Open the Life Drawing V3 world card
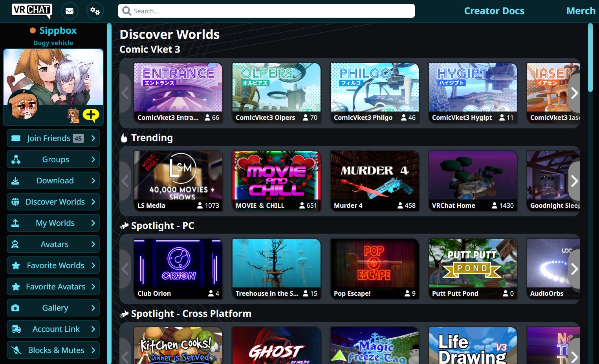Image resolution: width=599 pixels, height=364 pixels. point(473,345)
